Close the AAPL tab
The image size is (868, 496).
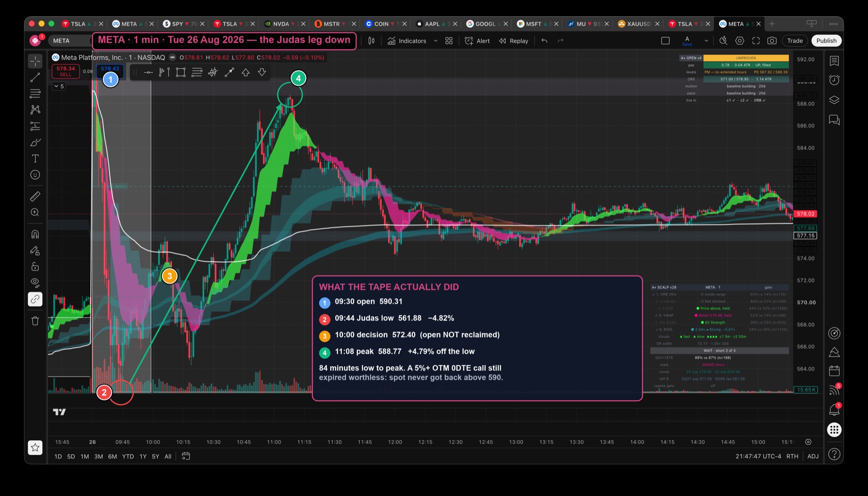[455, 24]
